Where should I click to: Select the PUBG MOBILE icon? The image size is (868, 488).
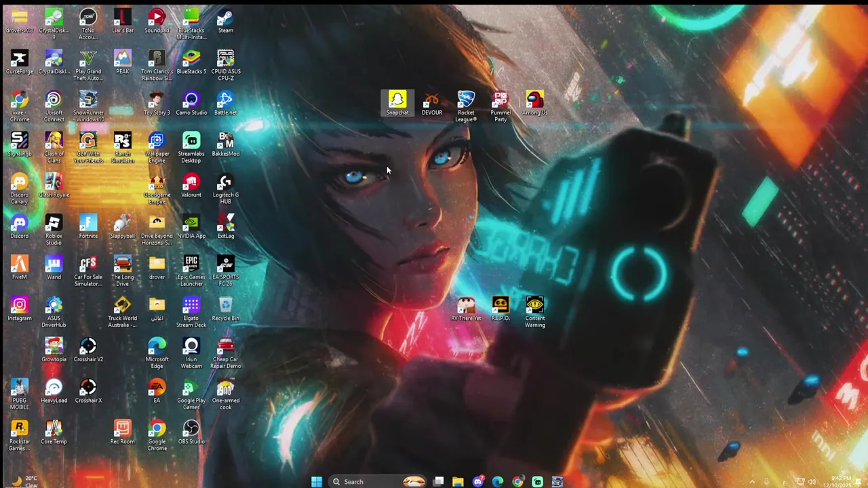[19, 394]
